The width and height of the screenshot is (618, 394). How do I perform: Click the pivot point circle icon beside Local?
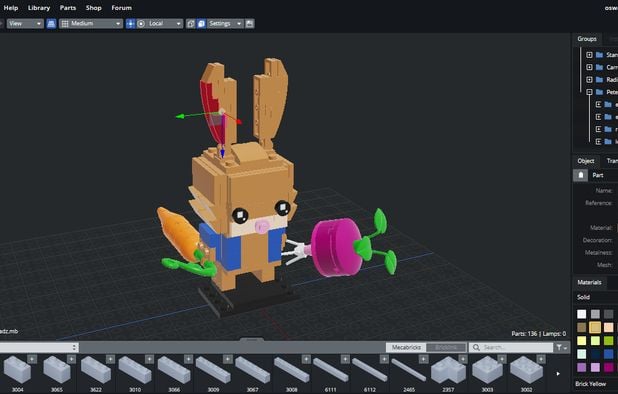click(141, 24)
